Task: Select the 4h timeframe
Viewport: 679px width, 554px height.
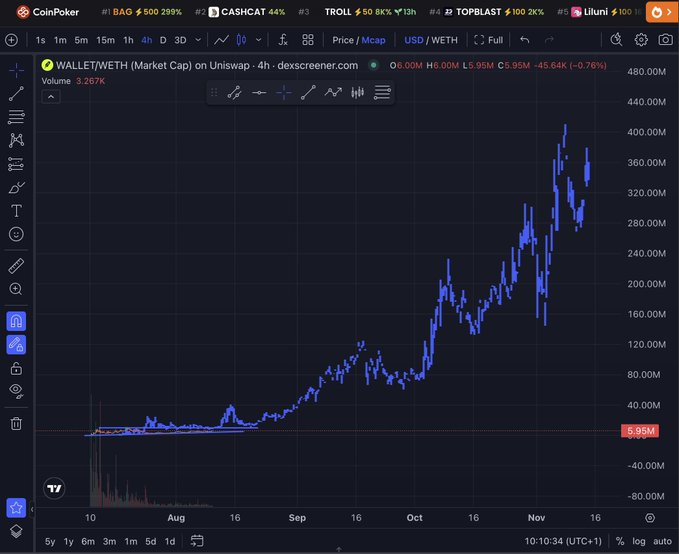Action: [x=147, y=40]
